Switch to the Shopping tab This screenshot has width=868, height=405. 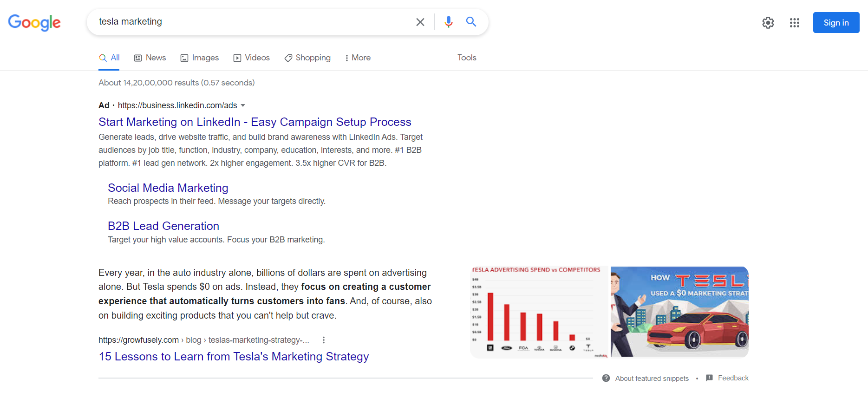click(x=307, y=58)
